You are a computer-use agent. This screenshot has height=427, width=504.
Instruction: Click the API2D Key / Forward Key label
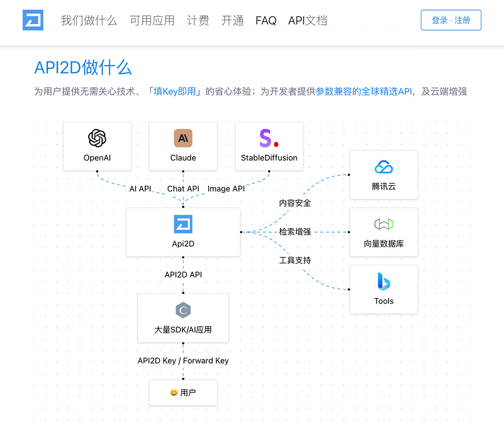183,361
